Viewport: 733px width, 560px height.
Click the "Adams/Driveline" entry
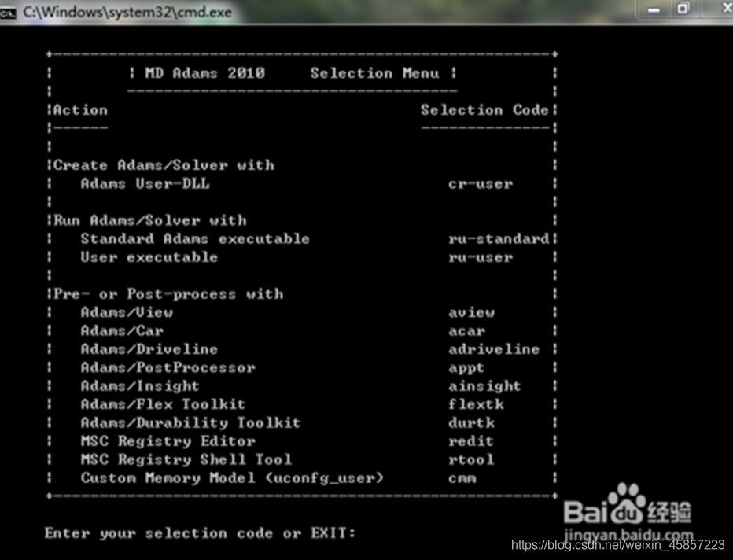[x=149, y=348]
